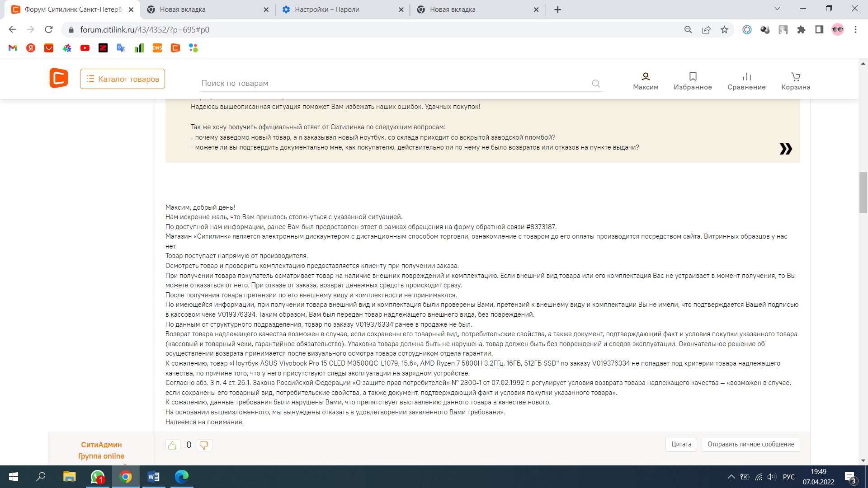Click the Цитата button
The height and width of the screenshot is (488, 868).
[681, 444]
